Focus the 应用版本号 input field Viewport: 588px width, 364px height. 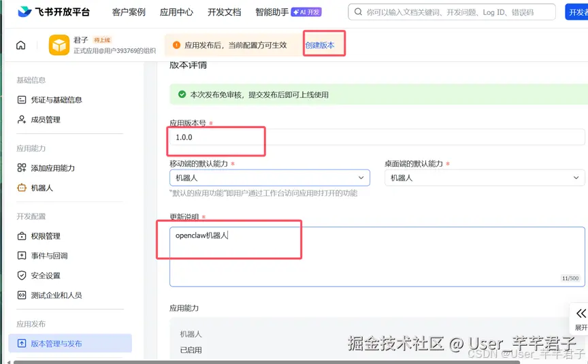pos(377,137)
